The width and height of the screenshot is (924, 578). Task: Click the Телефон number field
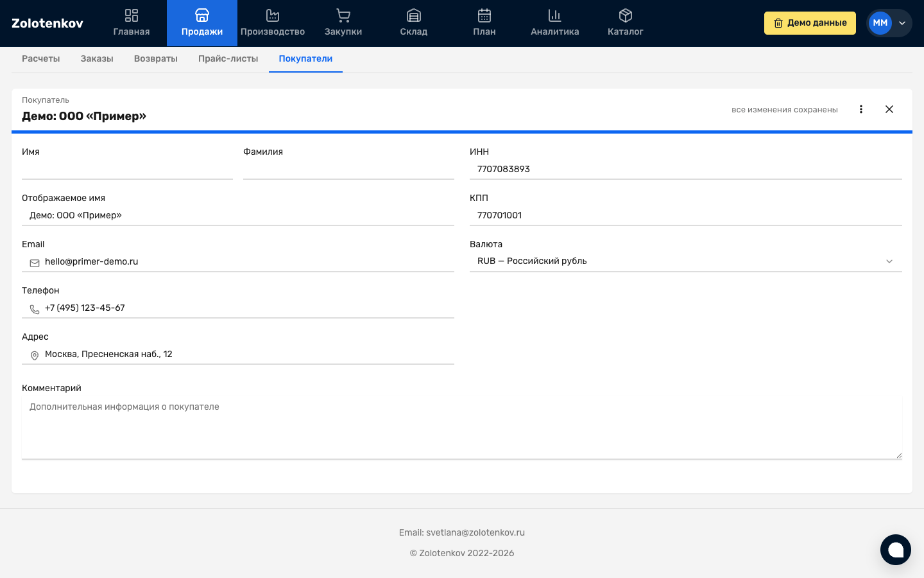(247, 308)
